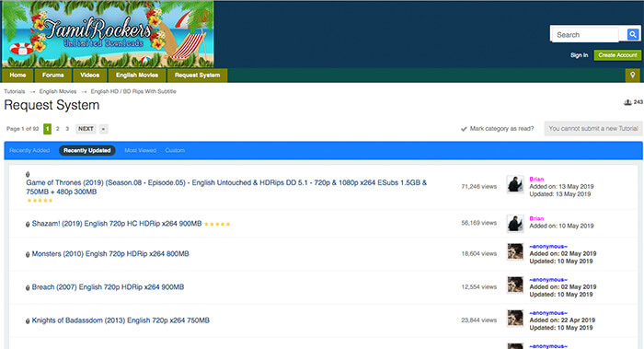Click the 12,554 views count
The height and width of the screenshot is (349, 644).
coord(479,287)
